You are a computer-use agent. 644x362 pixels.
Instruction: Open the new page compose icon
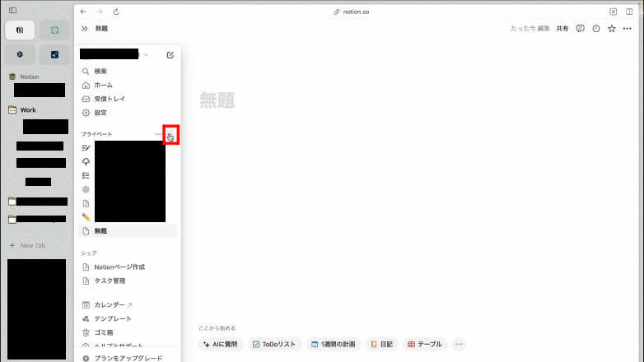pos(170,55)
